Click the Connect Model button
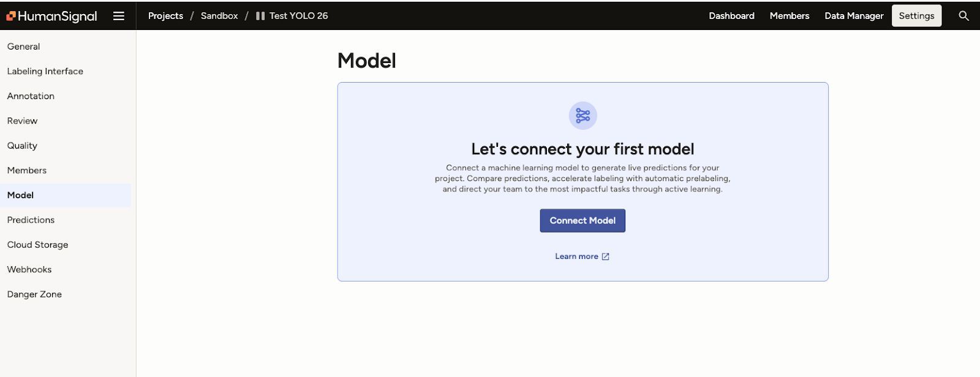This screenshot has height=377, width=980. point(582,220)
